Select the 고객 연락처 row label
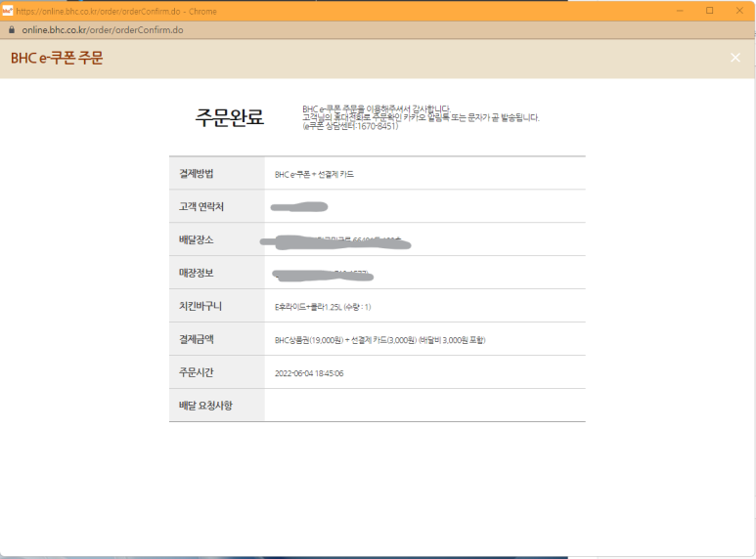The image size is (756, 559). (x=201, y=207)
